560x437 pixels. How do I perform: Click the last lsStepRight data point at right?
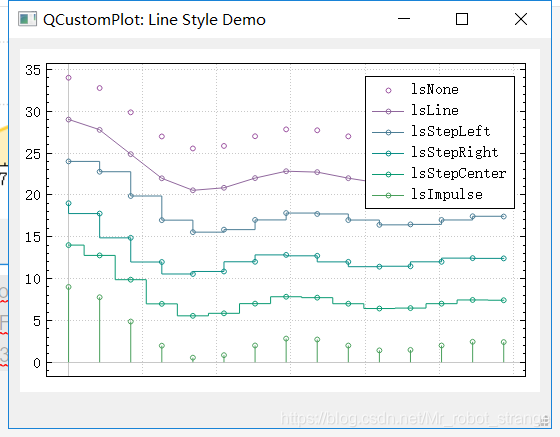tap(504, 258)
